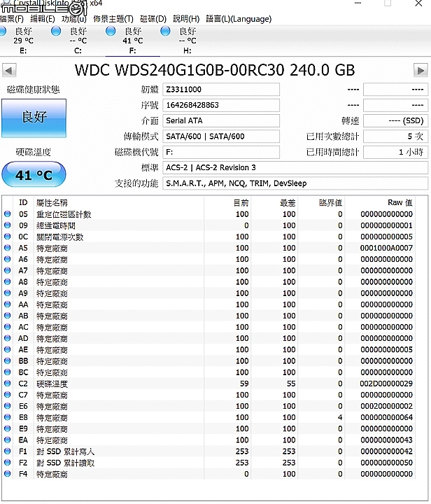This screenshot has height=504, width=431.
Task: Click the ID column header
Action: [23, 202]
